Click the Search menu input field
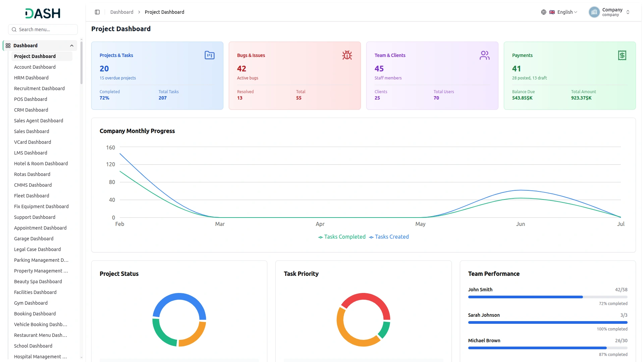The height and width of the screenshot is (362, 644). 43,29
